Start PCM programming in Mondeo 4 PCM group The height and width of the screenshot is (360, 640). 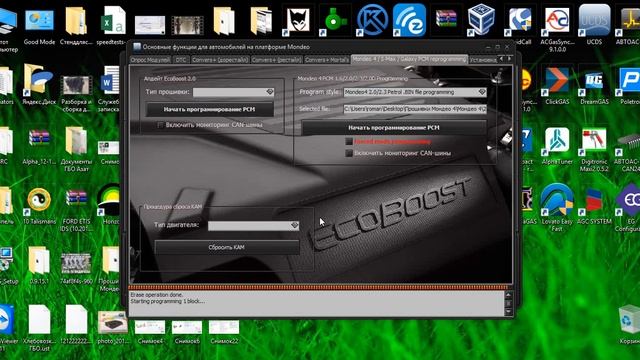[394, 128]
